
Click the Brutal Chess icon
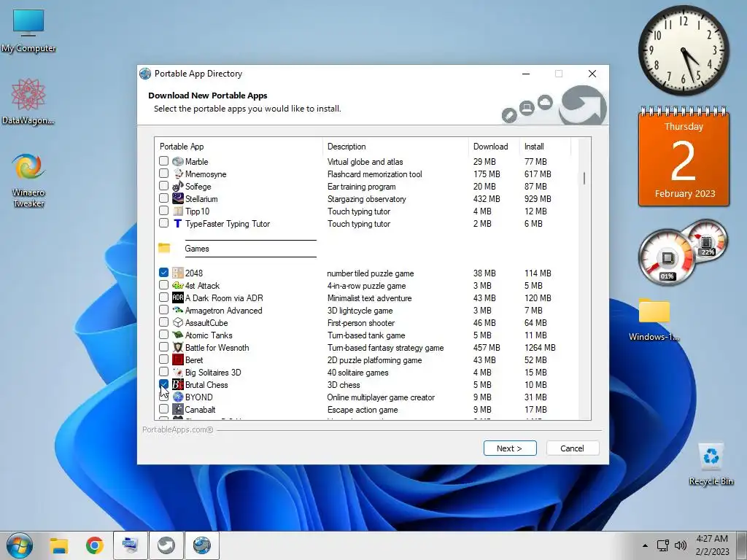coord(178,384)
